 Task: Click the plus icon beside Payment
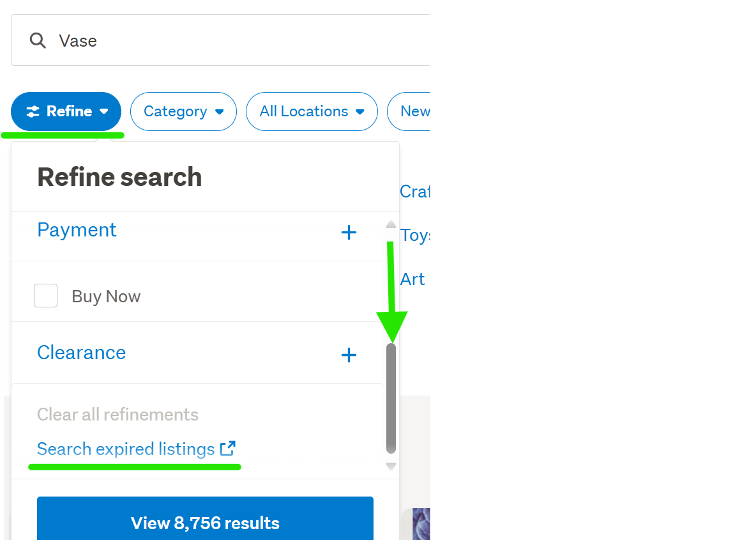pos(349,233)
